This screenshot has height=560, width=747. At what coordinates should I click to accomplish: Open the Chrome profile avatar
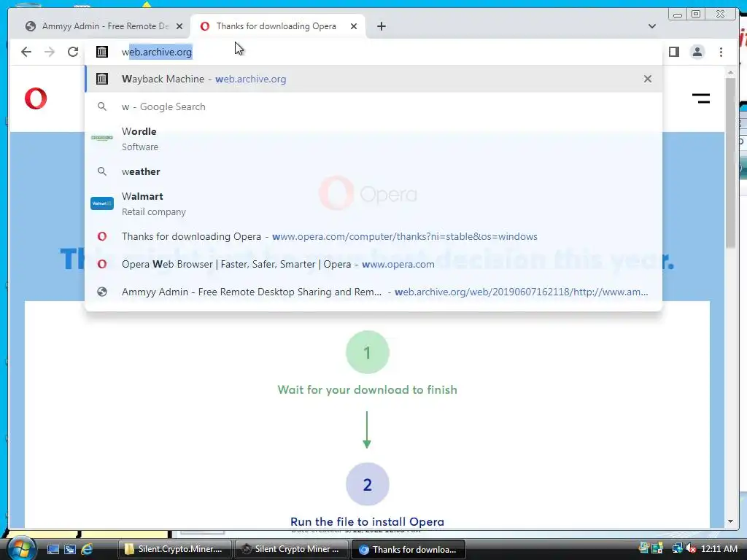697,52
